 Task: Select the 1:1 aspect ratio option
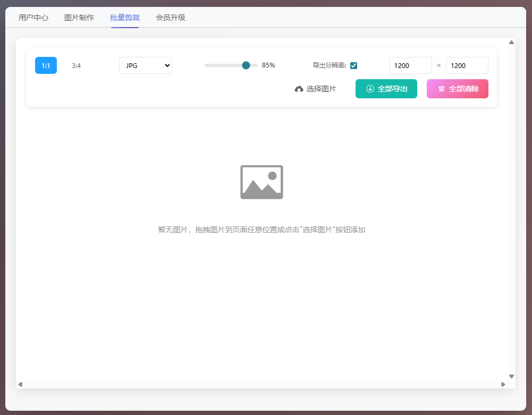46,65
